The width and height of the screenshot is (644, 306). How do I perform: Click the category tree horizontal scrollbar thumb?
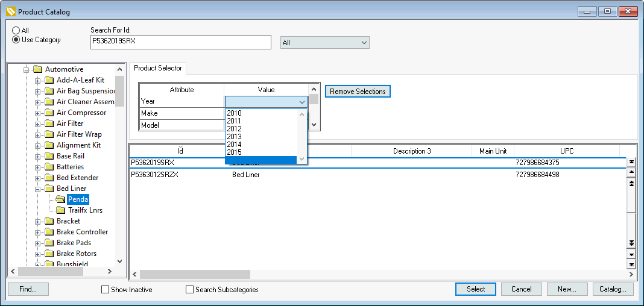(x=51, y=272)
